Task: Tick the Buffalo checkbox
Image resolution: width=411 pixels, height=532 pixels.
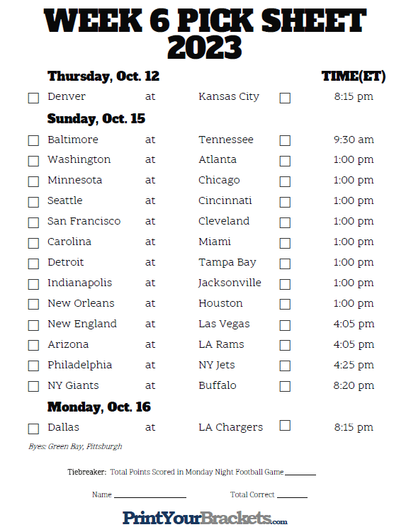Action: point(285,386)
